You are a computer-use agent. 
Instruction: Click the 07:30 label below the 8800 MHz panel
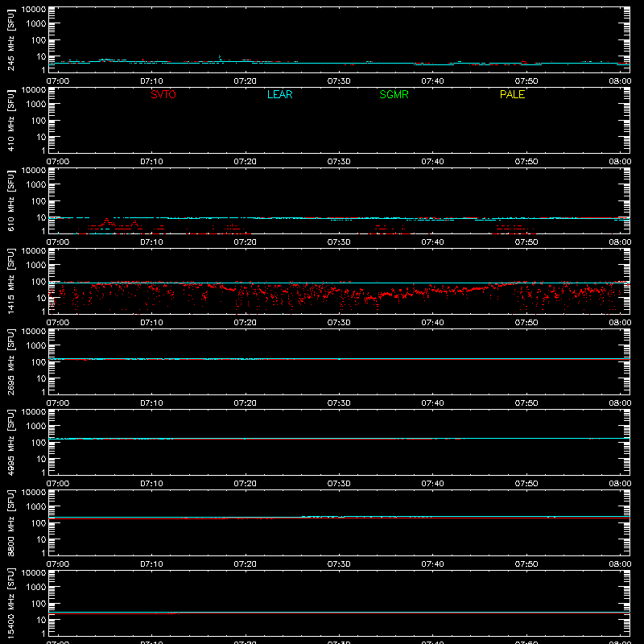339,564
